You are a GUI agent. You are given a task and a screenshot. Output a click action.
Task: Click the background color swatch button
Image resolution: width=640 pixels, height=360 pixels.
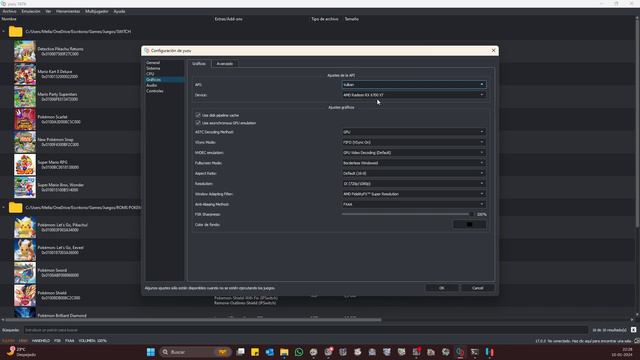coord(469,224)
